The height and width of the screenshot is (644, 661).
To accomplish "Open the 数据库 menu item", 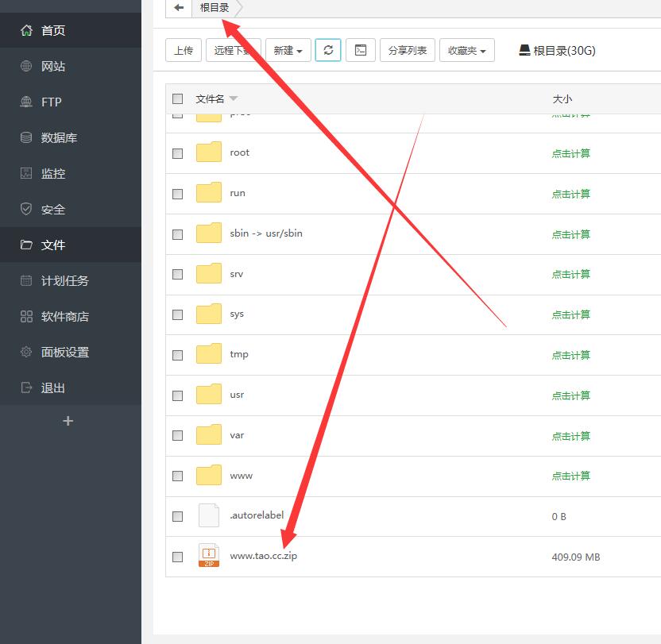I will click(59, 137).
